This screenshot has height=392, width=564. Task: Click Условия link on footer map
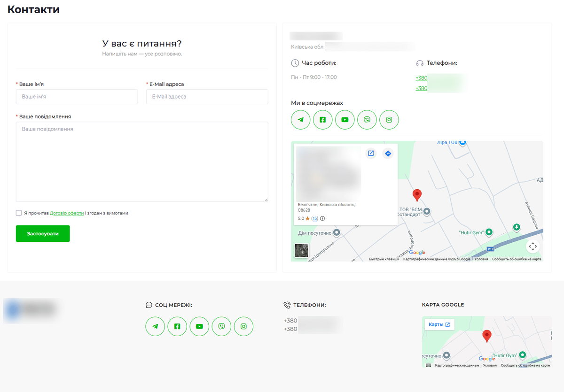pos(490,365)
